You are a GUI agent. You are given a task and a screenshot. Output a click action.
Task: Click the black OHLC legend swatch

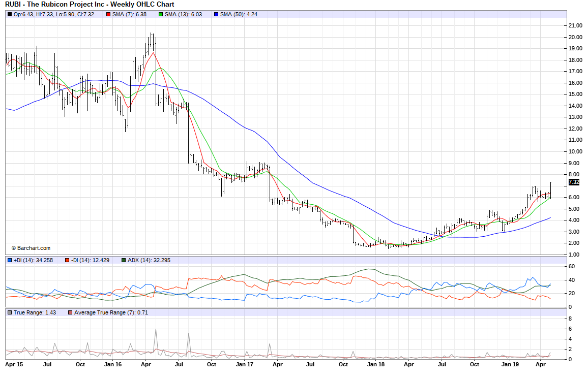click(x=10, y=15)
